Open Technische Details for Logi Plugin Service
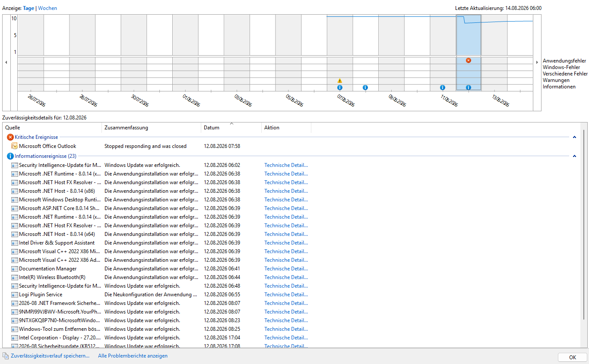This screenshot has width=589, height=364. [286, 295]
